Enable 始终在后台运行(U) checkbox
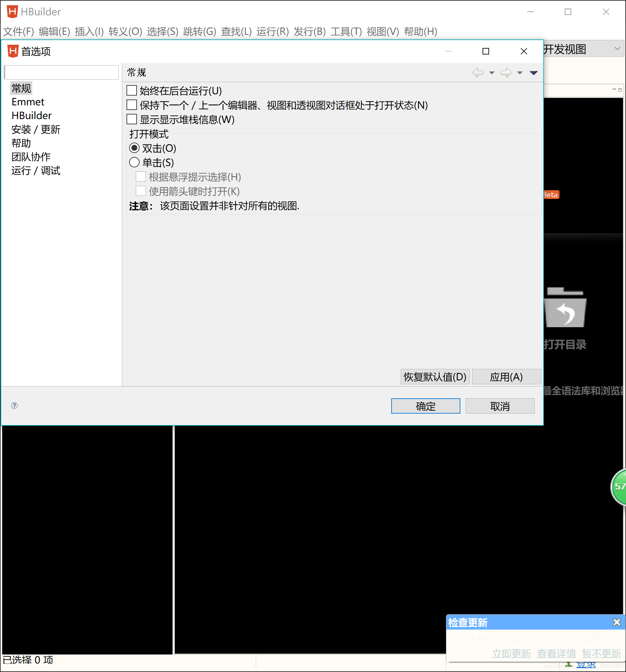Image resolution: width=626 pixels, height=672 pixels. (131, 91)
